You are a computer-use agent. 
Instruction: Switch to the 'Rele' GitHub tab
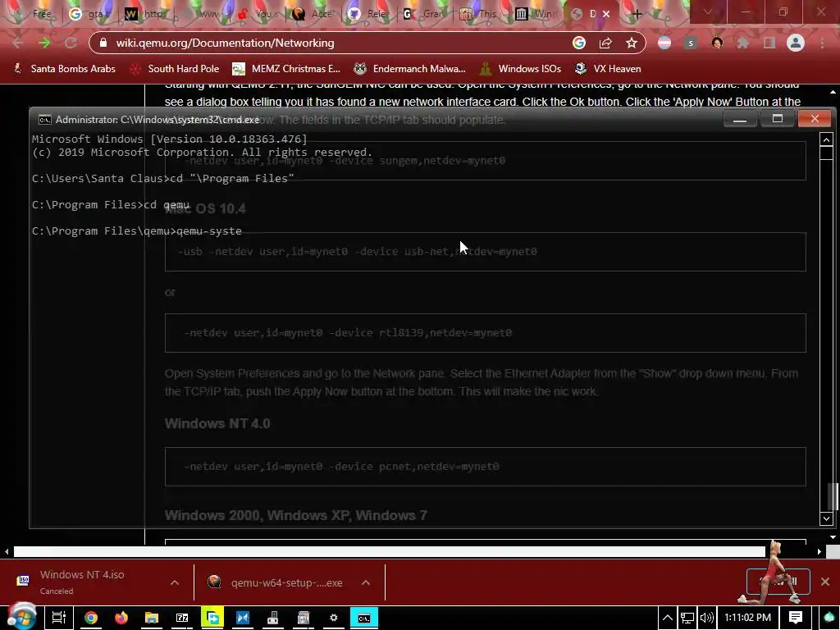point(368,14)
